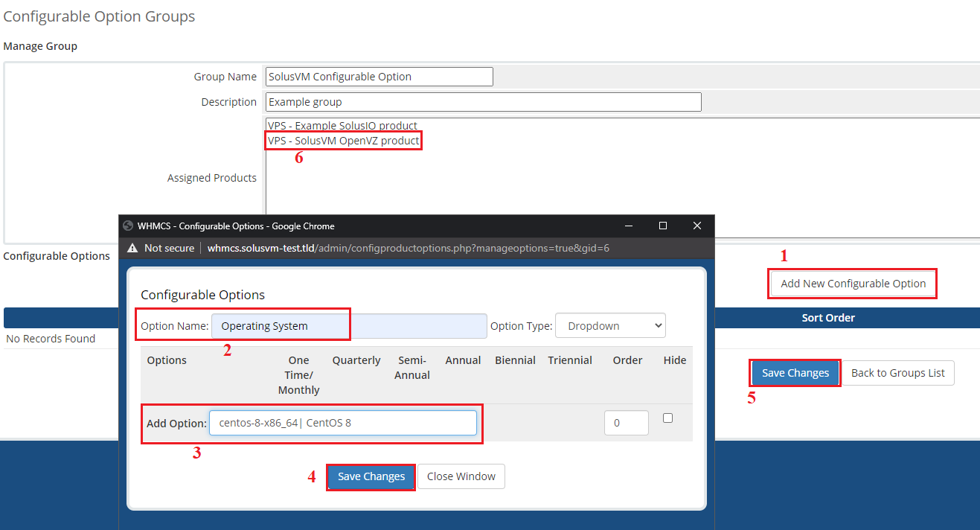Close the popup with the X icon

[697, 226]
